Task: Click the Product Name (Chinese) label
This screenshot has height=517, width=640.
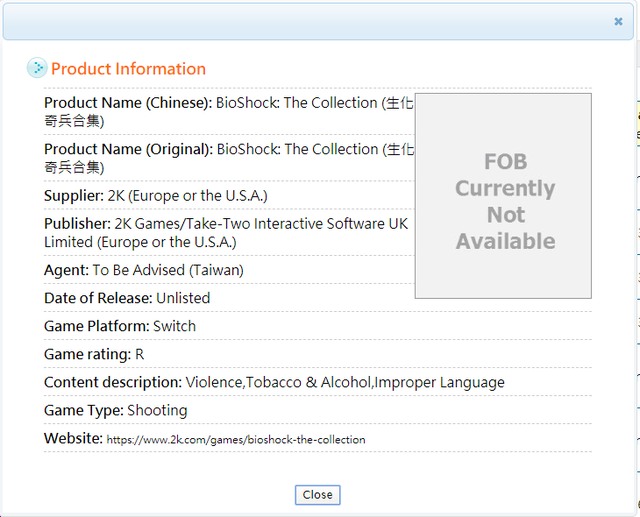Action: click(127, 103)
